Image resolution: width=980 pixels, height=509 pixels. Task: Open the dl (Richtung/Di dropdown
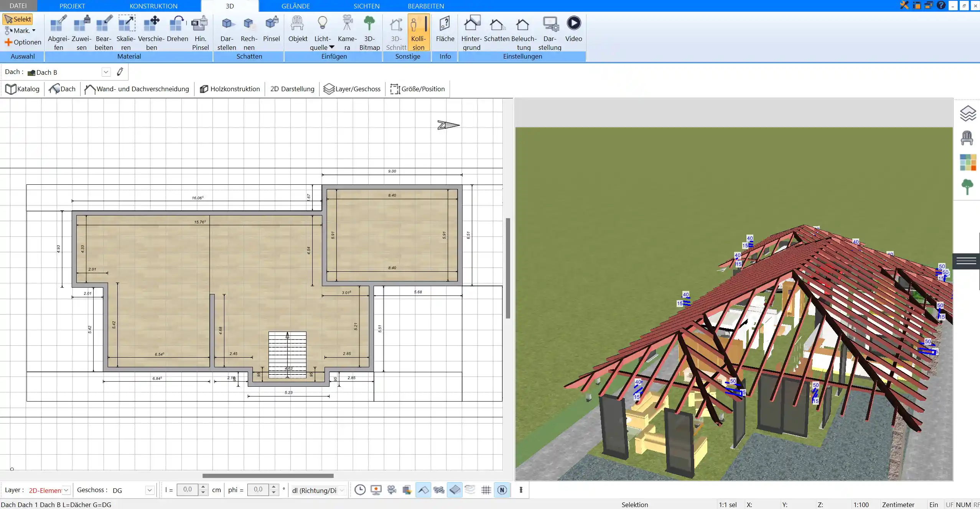[x=342, y=490]
